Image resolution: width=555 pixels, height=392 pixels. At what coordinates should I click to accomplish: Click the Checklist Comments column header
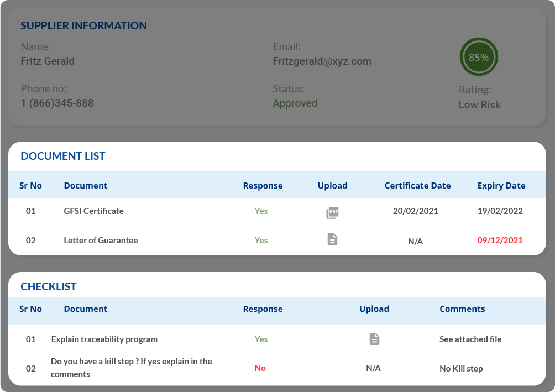coord(462,309)
